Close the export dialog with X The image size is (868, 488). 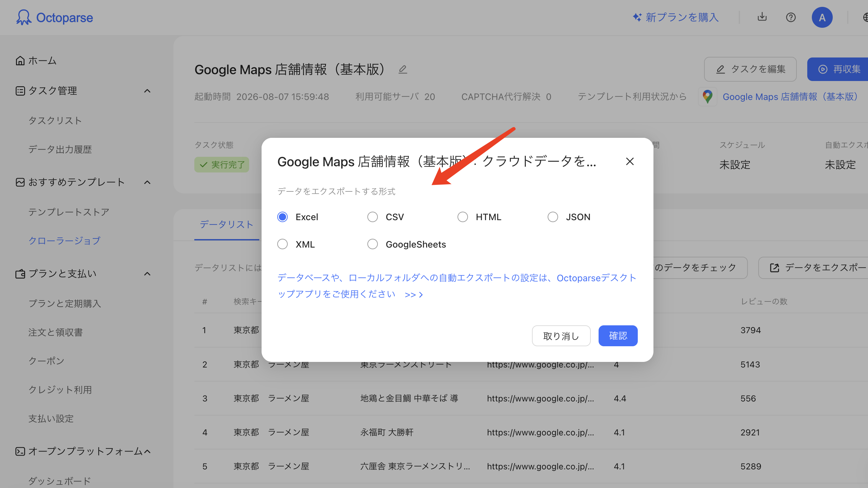click(629, 161)
